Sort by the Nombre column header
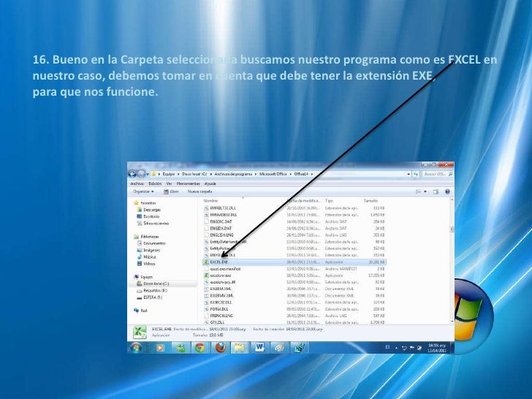Image resolution: width=532 pixels, height=399 pixels. (210, 201)
